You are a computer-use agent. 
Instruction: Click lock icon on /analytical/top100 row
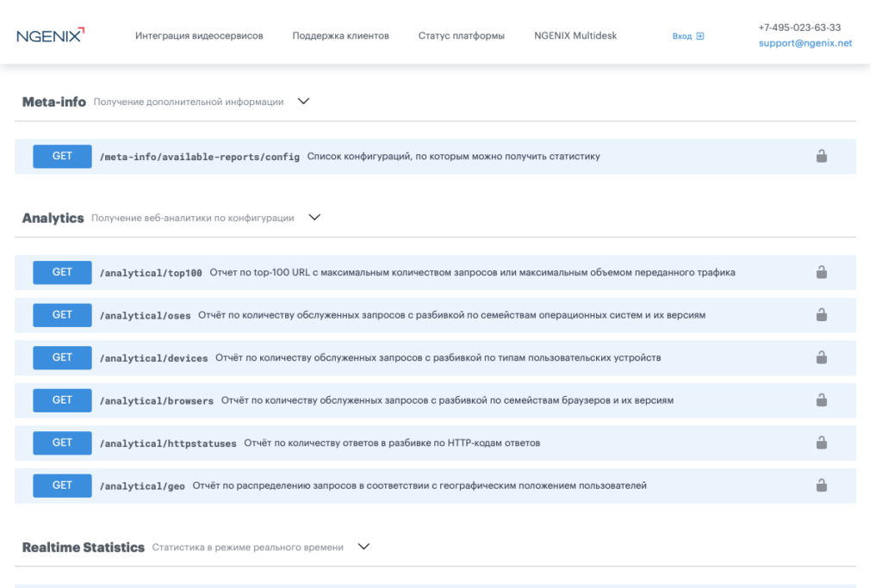pos(822,271)
